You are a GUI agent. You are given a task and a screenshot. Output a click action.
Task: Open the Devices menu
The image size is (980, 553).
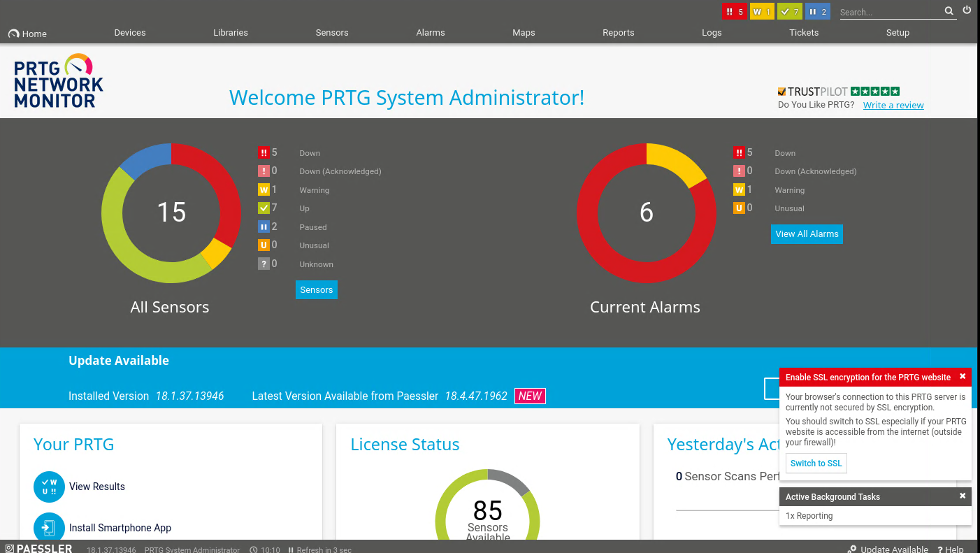click(130, 32)
